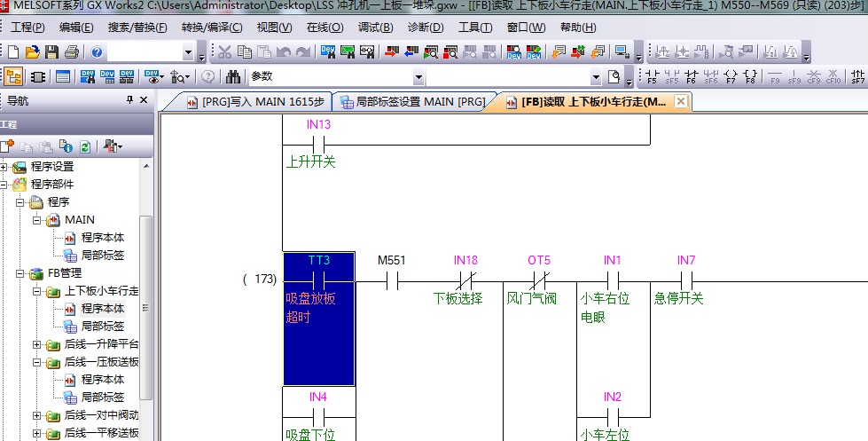868x441 pixels.
Task: Click the Save project icon
Action: 51,53
